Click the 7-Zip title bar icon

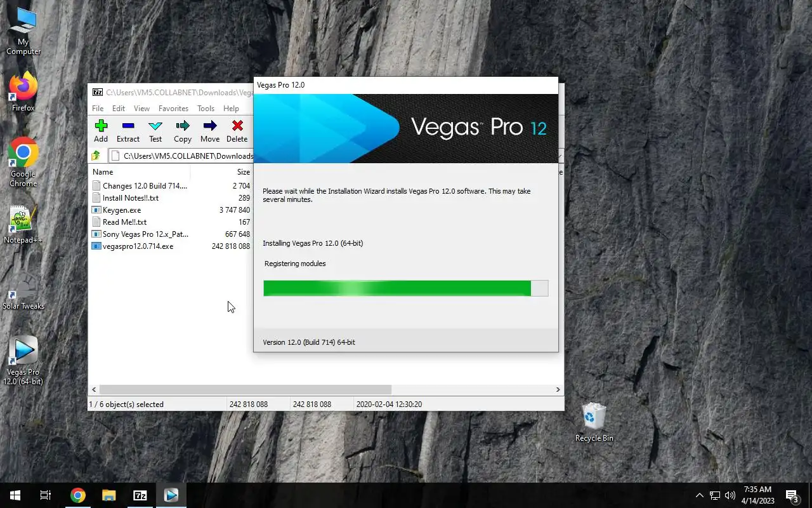pyautogui.click(x=98, y=92)
